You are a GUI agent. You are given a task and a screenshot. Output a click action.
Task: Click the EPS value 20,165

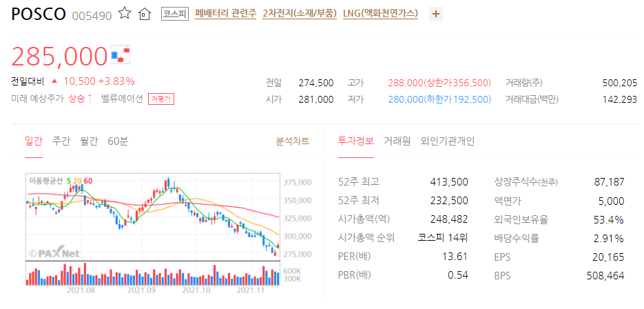(609, 257)
